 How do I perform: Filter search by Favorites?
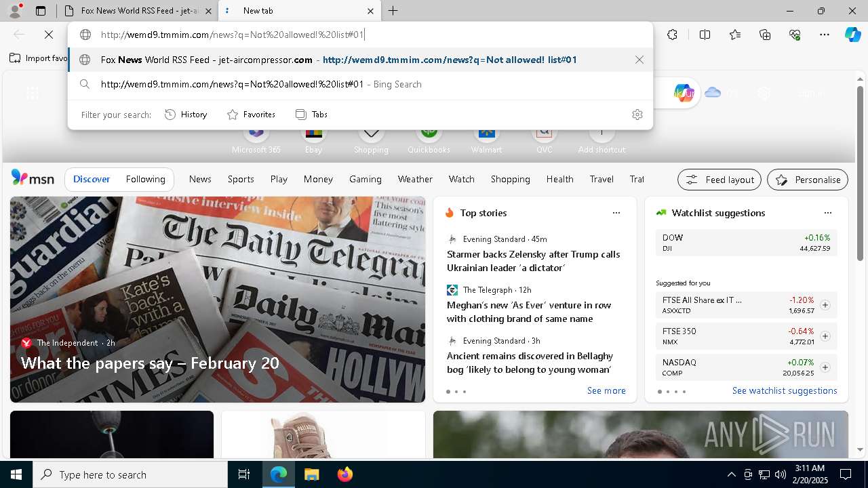pos(251,115)
